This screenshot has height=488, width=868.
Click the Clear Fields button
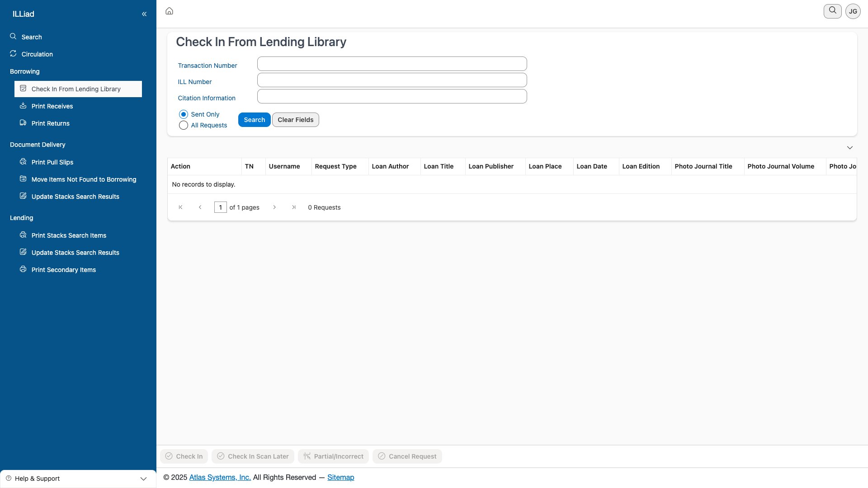pyautogui.click(x=296, y=120)
